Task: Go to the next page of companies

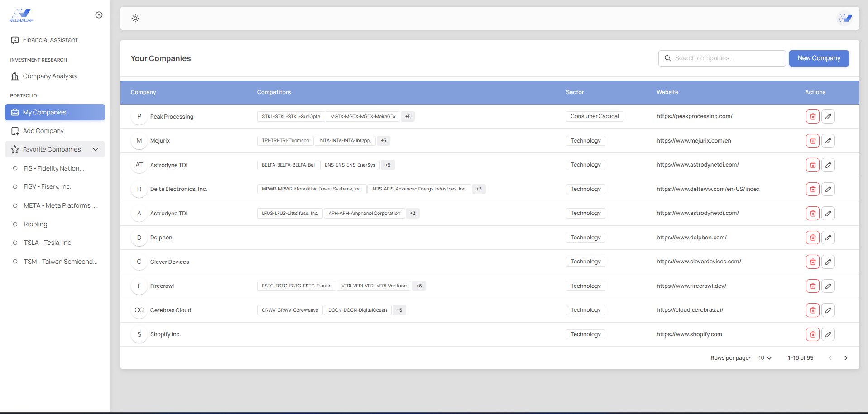Action: click(x=846, y=358)
